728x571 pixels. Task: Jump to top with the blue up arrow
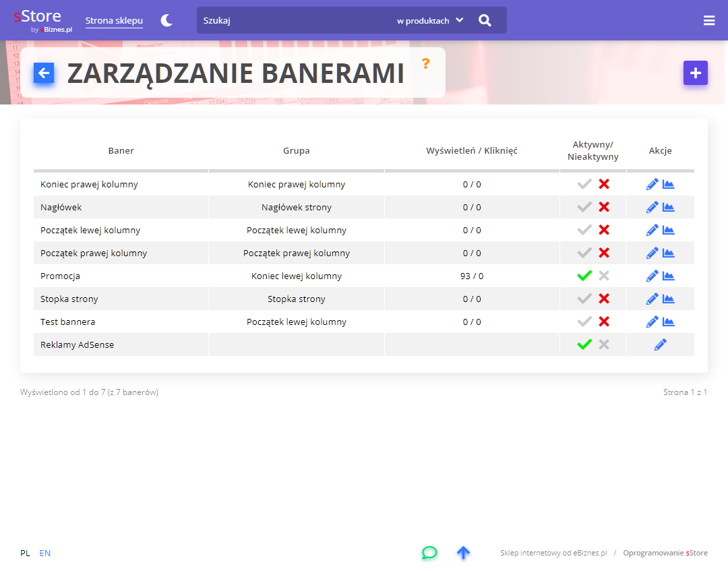[463, 552]
